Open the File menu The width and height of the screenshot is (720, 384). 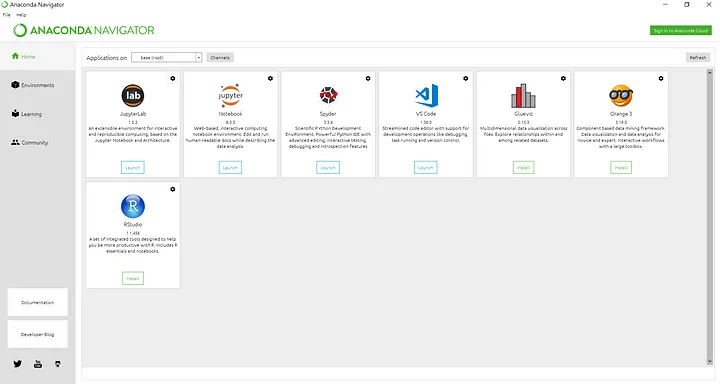(x=6, y=15)
